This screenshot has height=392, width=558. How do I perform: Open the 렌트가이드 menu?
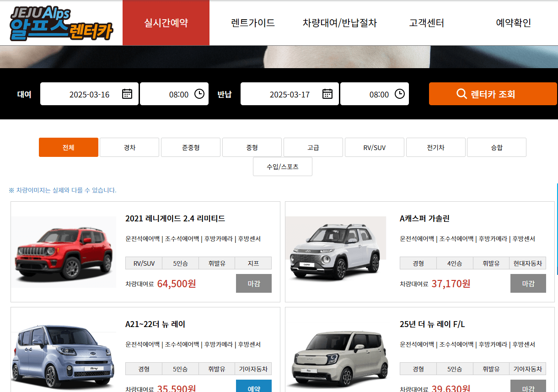pos(253,23)
